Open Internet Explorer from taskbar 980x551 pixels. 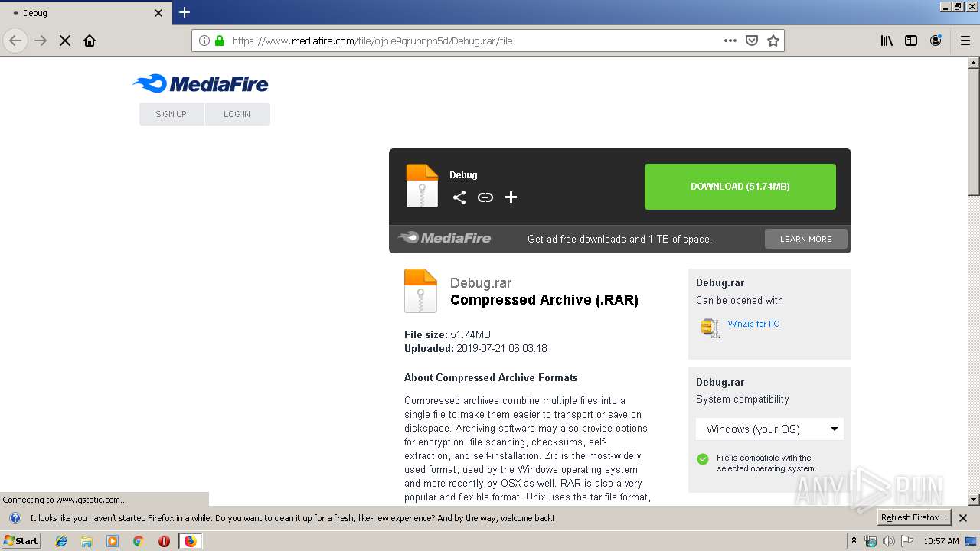[x=61, y=541]
